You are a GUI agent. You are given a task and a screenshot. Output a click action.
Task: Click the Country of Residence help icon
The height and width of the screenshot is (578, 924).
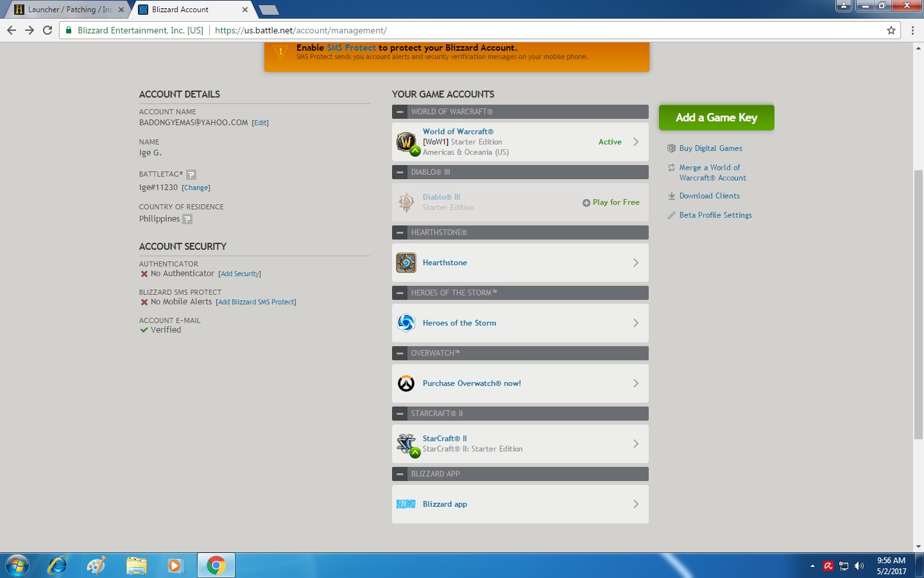click(187, 219)
